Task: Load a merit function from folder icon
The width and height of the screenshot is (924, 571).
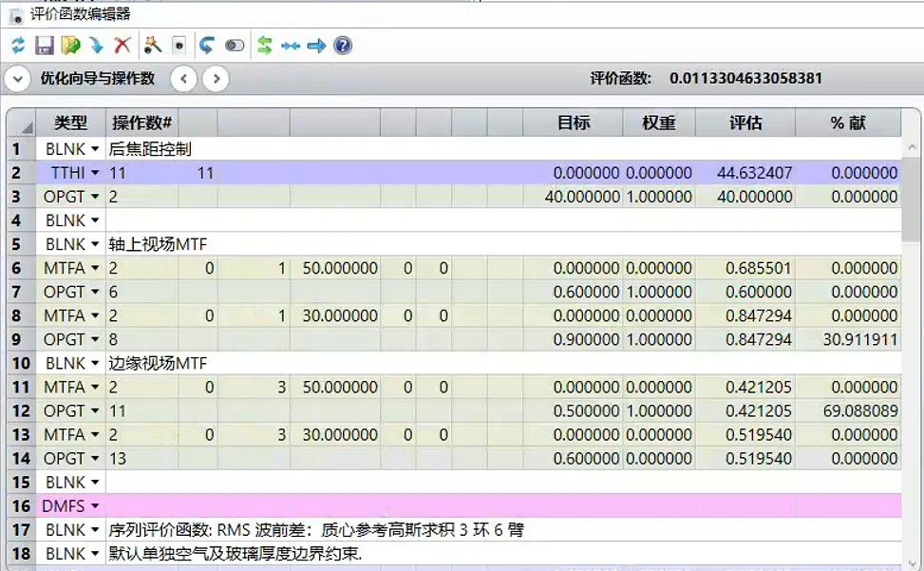Action: pyautogui.click(x=70, y=46)
